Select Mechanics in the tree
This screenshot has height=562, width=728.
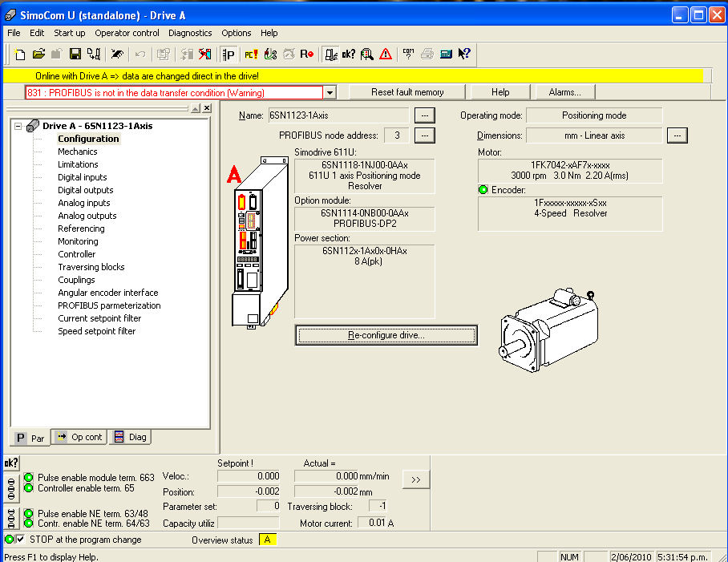coord(78,152)
